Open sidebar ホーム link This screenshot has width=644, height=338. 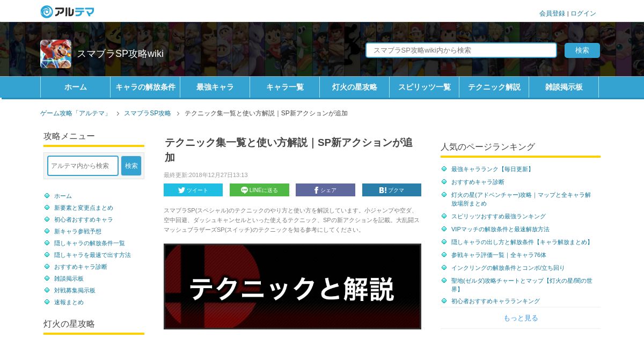pyautogui.click(x=63, y=196)
